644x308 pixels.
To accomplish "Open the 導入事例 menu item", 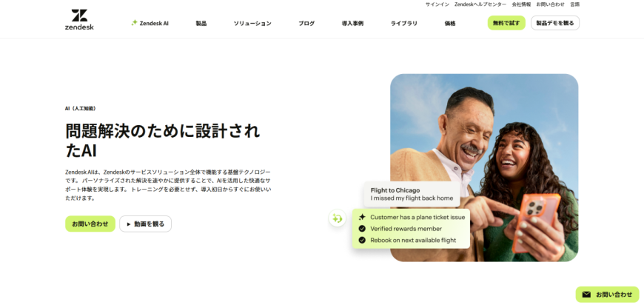I will [352, 24].
